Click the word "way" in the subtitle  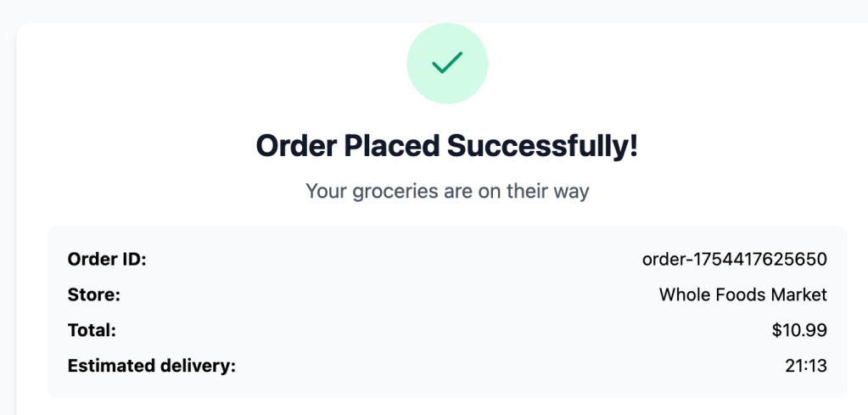[571, 192]
